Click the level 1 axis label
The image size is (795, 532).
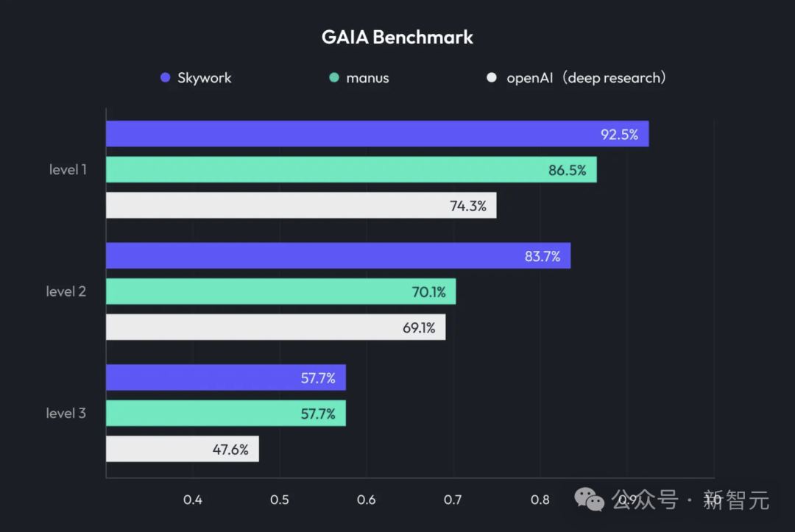[68, 170]
